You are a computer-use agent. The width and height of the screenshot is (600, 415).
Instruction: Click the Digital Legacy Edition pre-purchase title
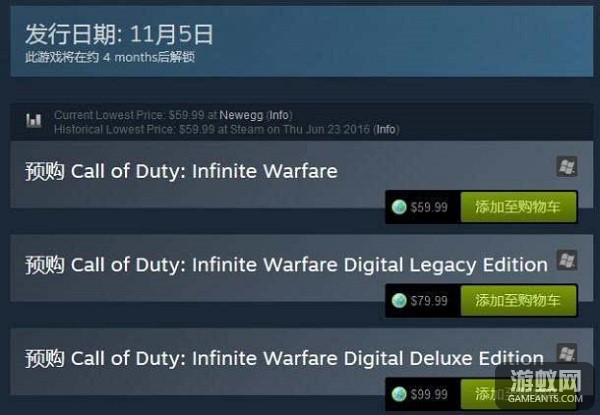pos(286,265)
